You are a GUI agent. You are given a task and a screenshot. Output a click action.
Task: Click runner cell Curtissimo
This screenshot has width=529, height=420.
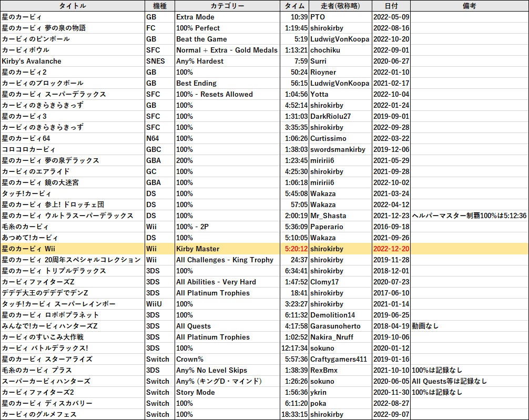[340, 138]
